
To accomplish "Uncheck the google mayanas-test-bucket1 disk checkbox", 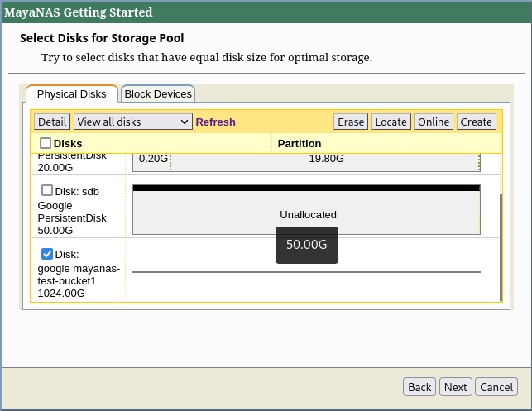I will 47,254.
